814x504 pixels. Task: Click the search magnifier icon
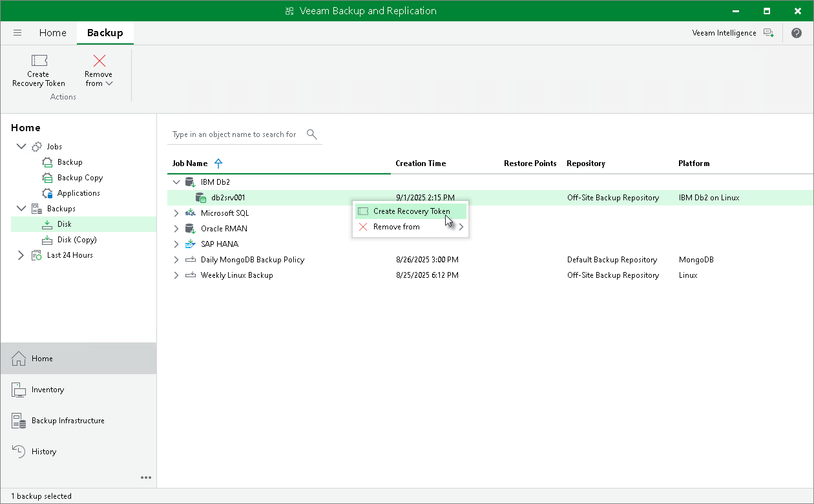pos(312,134)
